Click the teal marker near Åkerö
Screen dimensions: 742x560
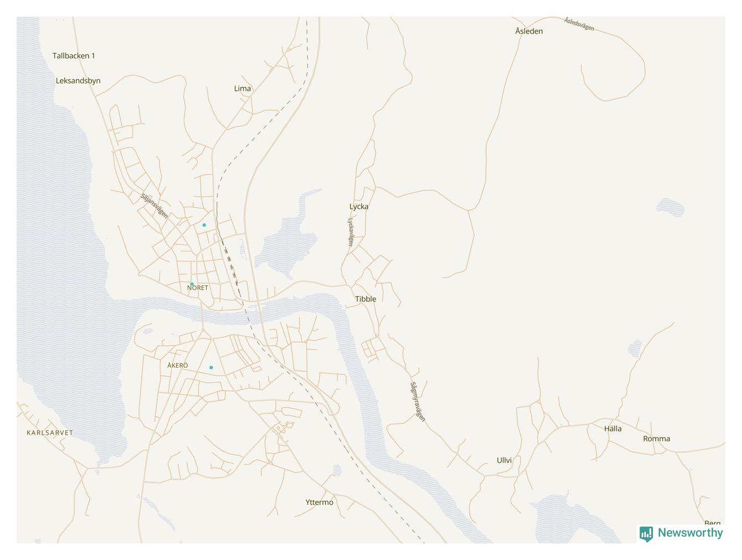(211, 367)
